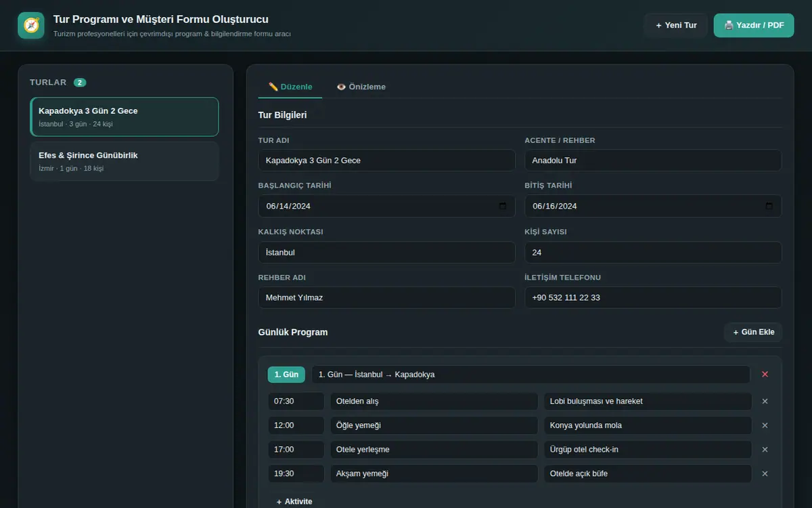This screenshot has height=508, width=812.
Task: Click the 07:30 time field
Action: [x=296, y=401]
